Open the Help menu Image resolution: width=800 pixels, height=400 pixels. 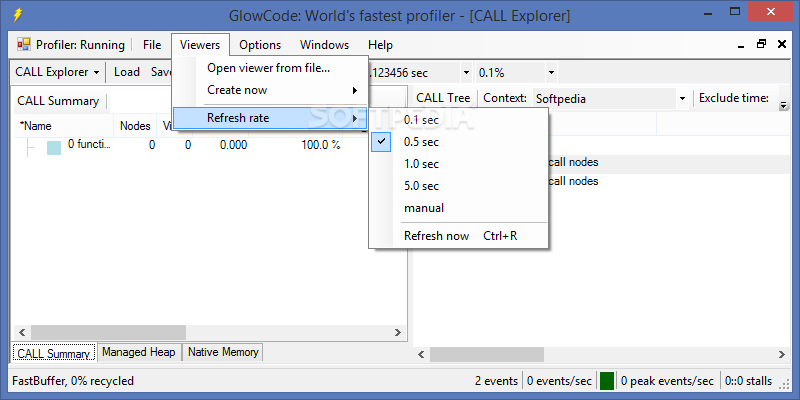380,45
